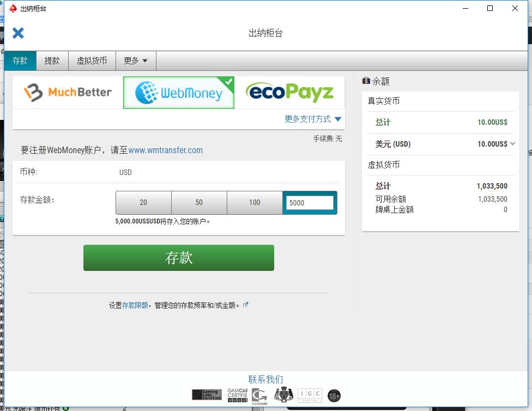532x411 pixels.
Task: Switch to the 存款 tab
Action: click(x=20, y=61)
